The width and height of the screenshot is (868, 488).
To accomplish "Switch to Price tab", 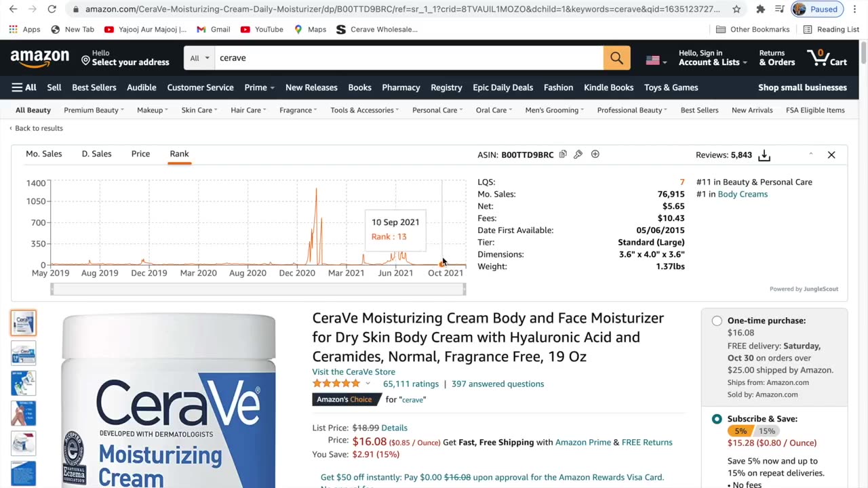I will click(140, 154).
